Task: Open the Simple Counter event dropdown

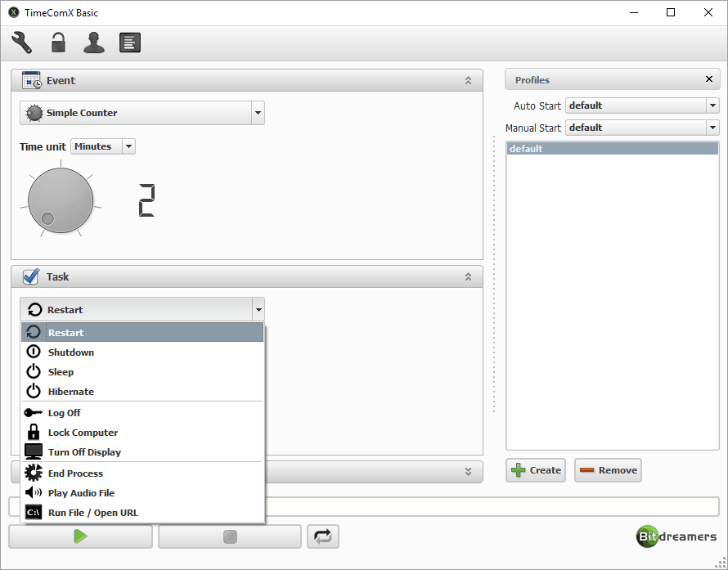Action: coord(142,113)
